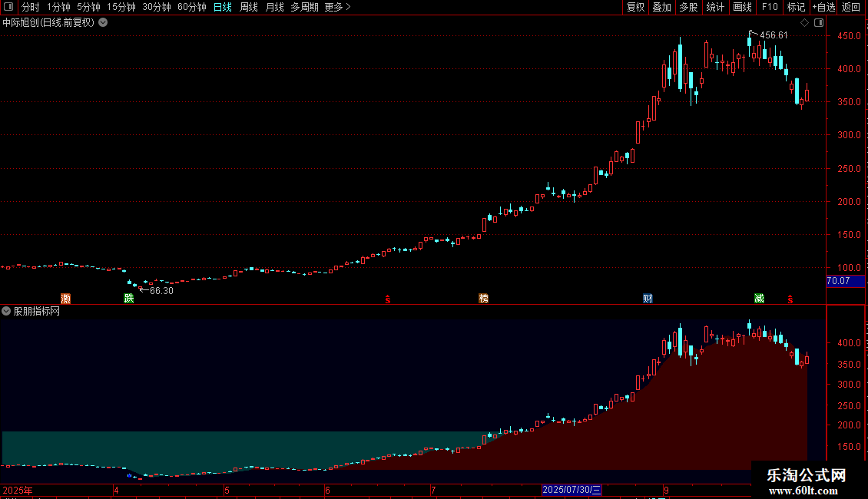This screenshot has width=868, height=499.
Task: Click the red S marker near July
Action: coord(388,299)
